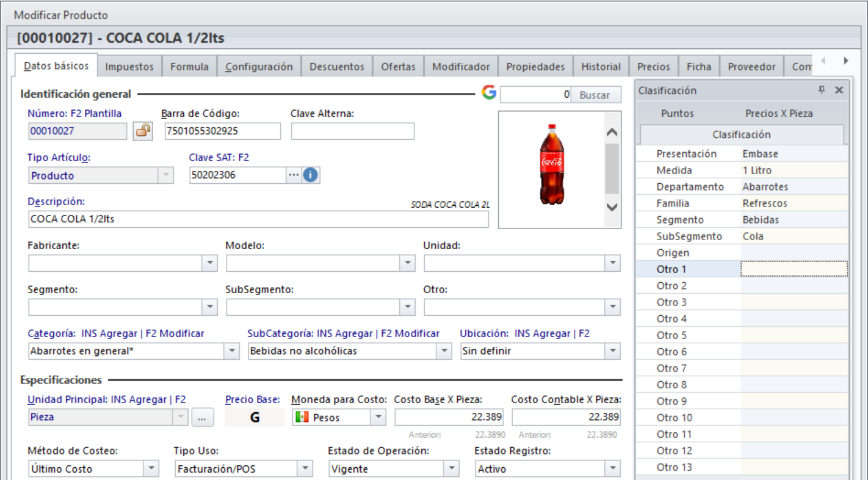868x480 pixels.
Task: Open the Moneda para Costo dropdown
Action: point(378,418)
